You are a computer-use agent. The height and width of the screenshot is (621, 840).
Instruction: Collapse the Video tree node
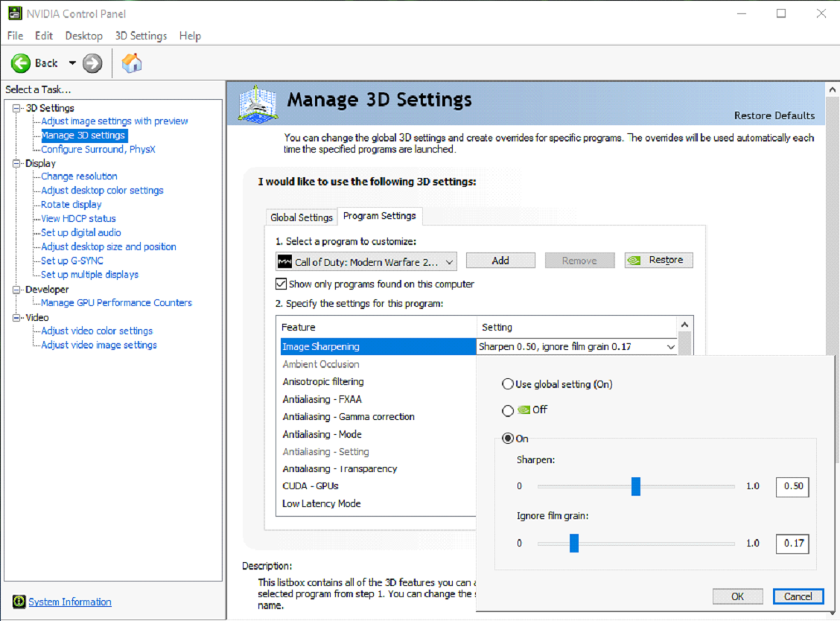(x=16, y=317)
